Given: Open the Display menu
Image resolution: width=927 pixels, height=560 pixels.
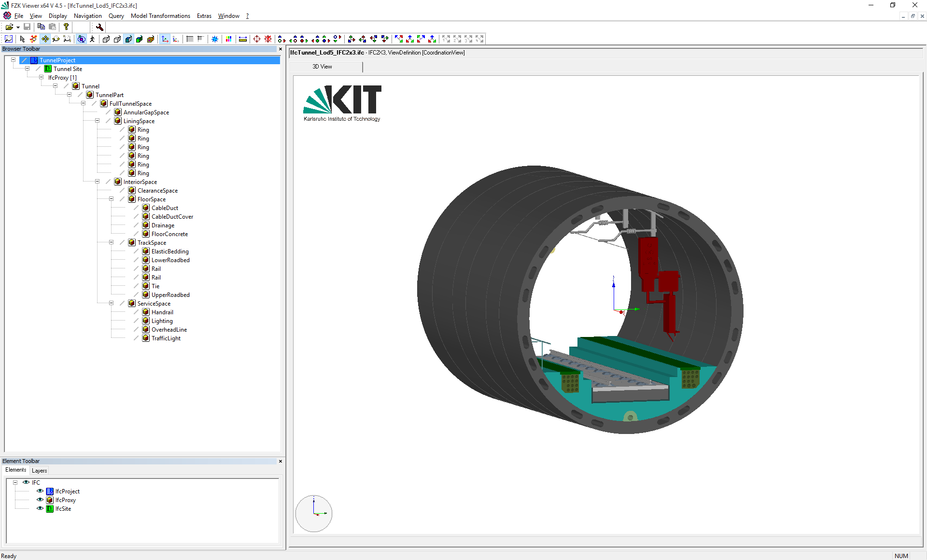Looking at the screenshot, I should coord(58,16).
